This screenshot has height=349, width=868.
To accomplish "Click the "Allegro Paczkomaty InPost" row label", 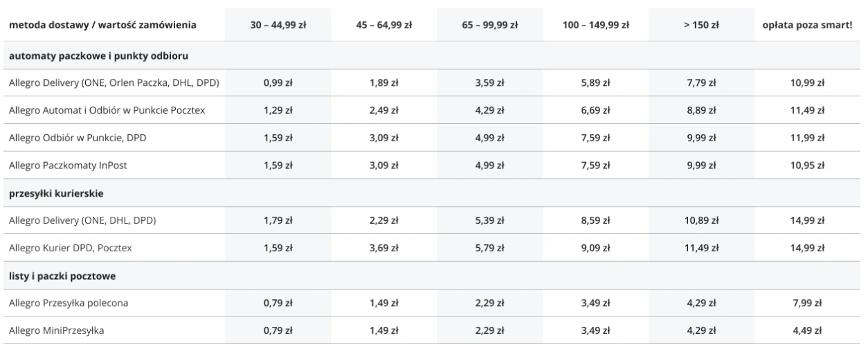I will coord(67,165).
